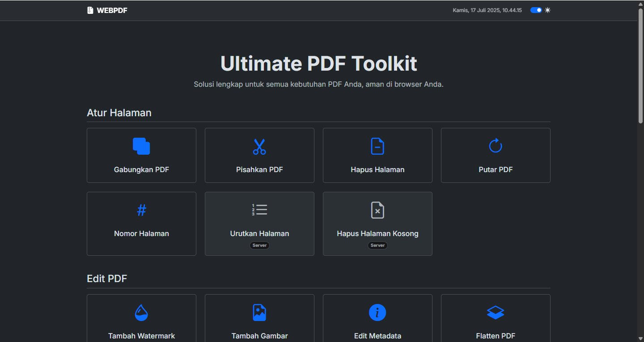Click the Server badge under Urutkan Halaman
Viewport: 644px width, 342px height.
[259, 245]
